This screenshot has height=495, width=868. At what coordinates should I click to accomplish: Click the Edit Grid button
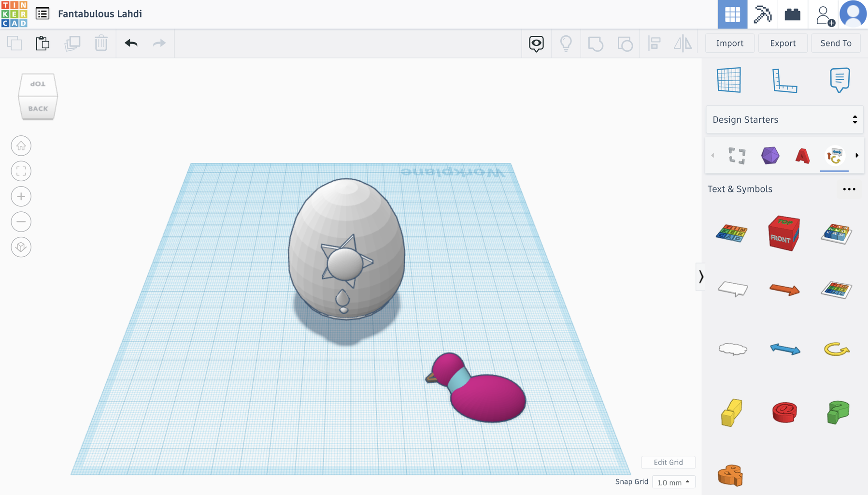click(669, 462)
